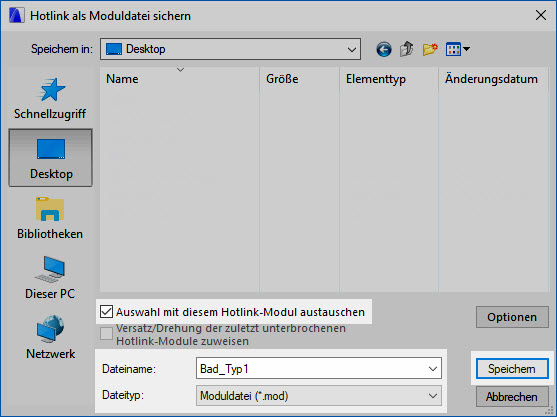Select Desktop in the places sidebar
Image resolution: width=557 pixels, height=417 pixels.
coord(50,158)
